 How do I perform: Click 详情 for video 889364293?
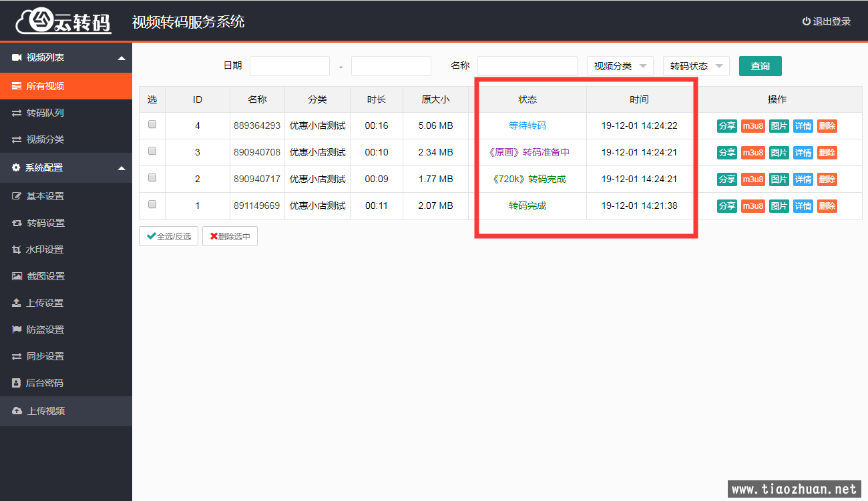coord(803,125)
